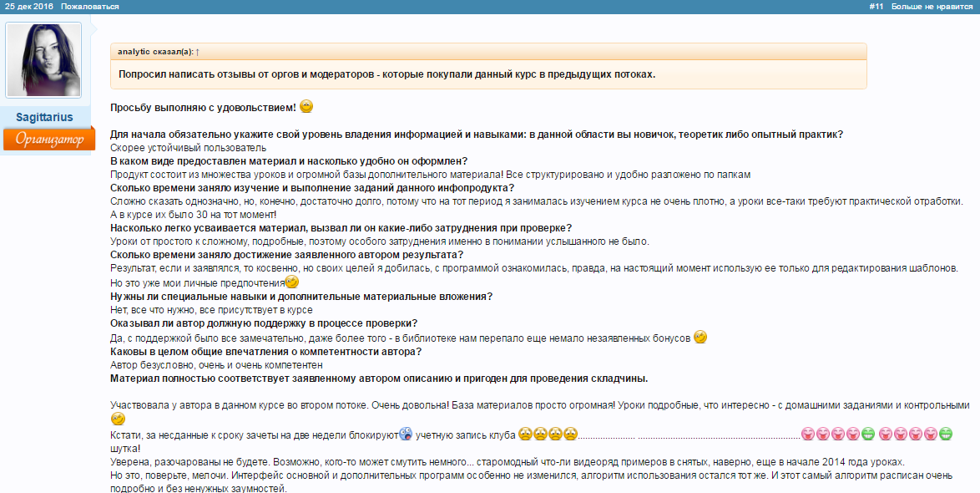Screen dimensions: 980x493
Task: Click question "Насколько легко усваивается материал"
Action: tap(341, 228)
